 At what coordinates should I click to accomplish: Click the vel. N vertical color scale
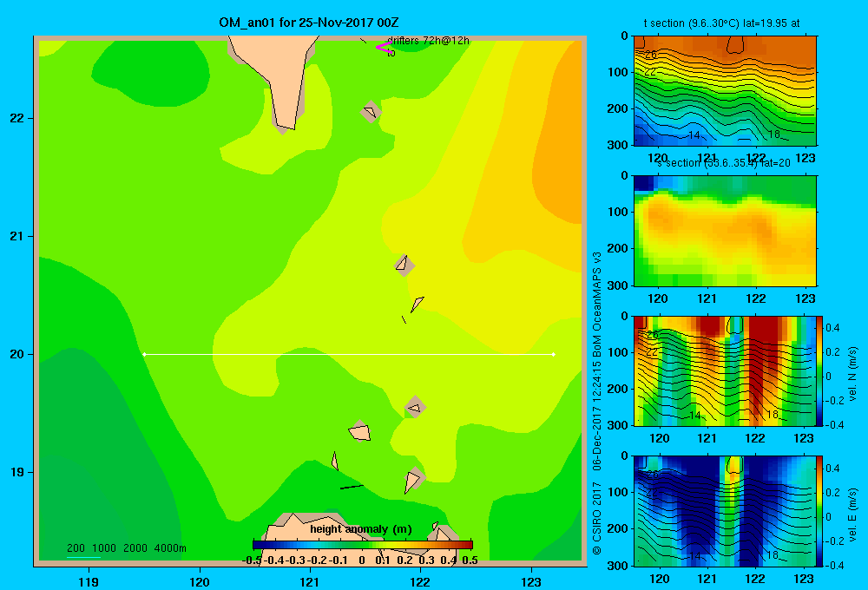820,370
